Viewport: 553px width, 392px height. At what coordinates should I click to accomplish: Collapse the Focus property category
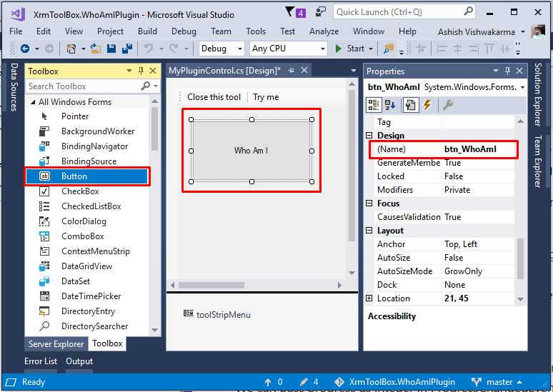coord(369,203)
